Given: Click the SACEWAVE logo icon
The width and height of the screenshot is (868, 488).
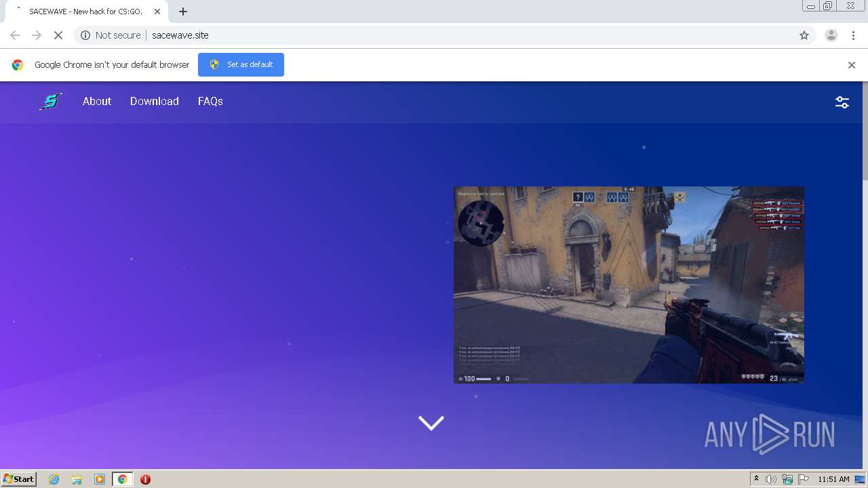Looking at the screenshot, I should click(50, 102).
